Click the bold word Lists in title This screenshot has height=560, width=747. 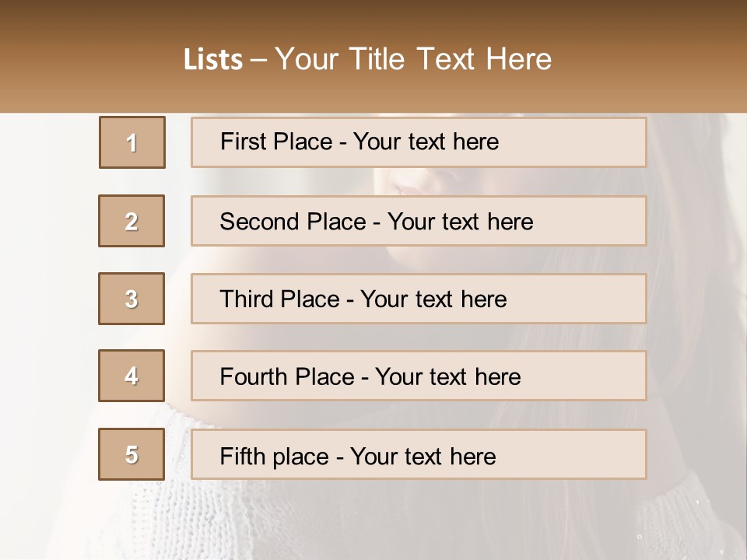(213, 60)
